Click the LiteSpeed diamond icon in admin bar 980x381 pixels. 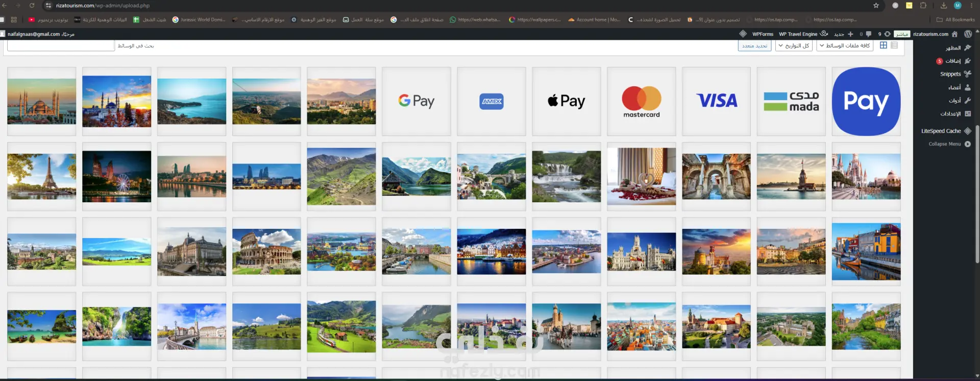click(x=743, y=34)
